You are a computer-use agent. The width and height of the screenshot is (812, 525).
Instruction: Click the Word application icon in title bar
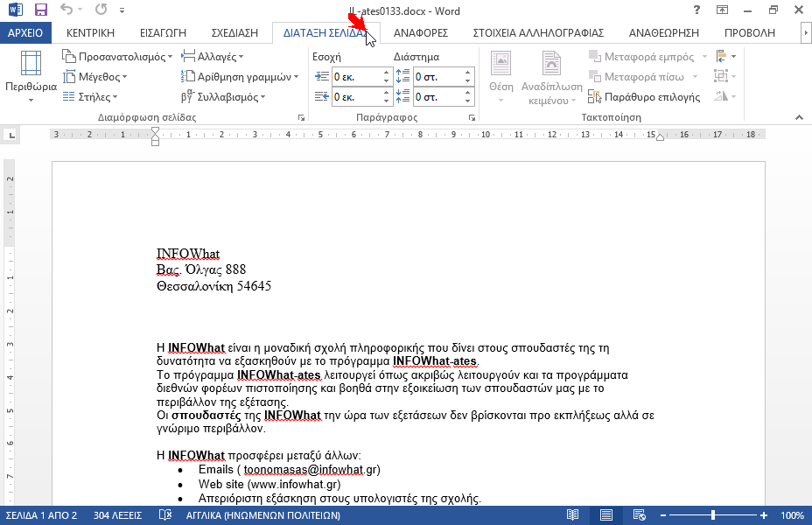click(16, 10)
